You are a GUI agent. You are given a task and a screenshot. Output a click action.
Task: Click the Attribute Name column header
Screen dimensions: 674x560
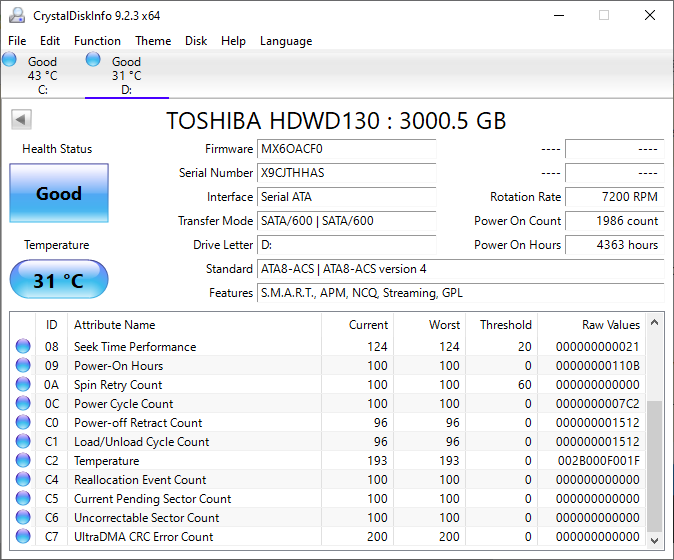click(194, 325)
